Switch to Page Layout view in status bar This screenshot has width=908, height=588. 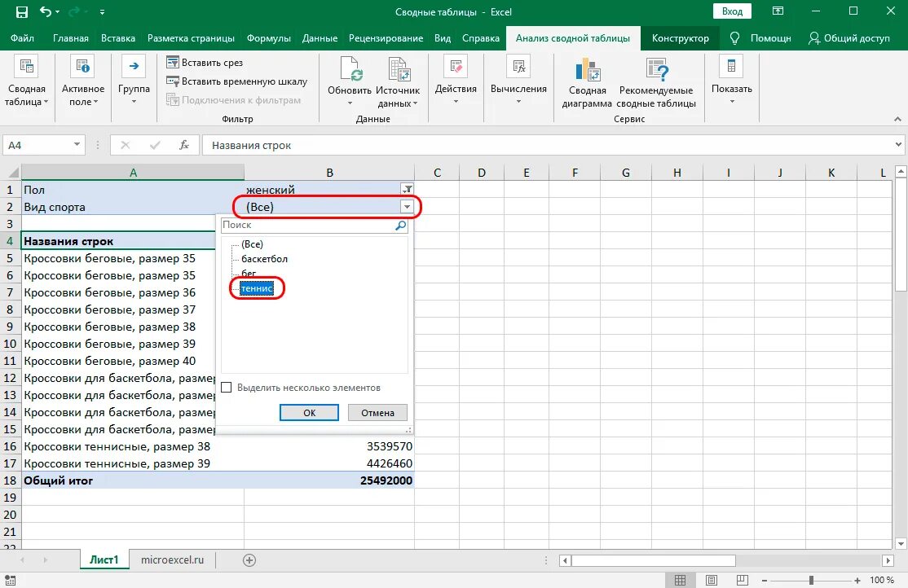click(711, 580)
